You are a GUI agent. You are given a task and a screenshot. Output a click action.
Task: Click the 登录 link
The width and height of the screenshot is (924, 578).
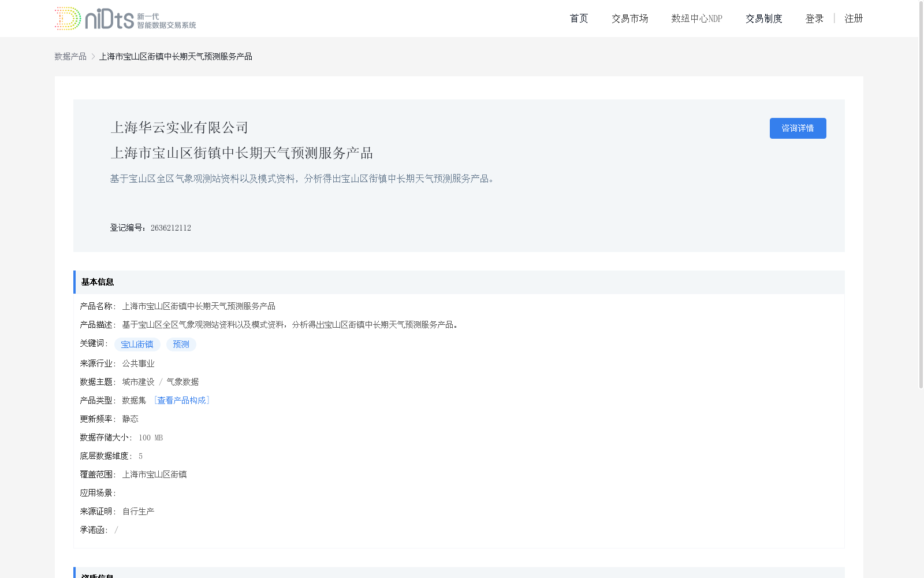click(814, 18)
